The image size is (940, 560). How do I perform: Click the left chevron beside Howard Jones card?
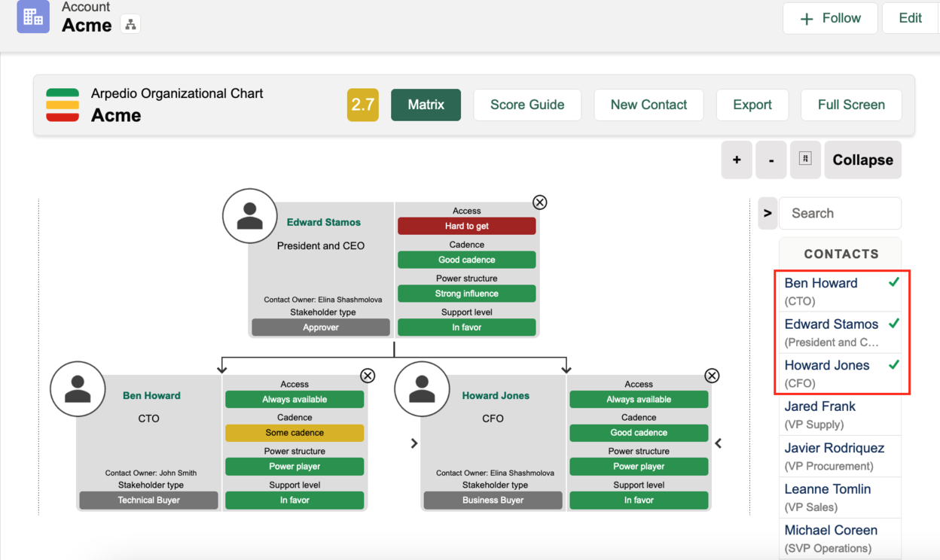[x=719, y=443]
